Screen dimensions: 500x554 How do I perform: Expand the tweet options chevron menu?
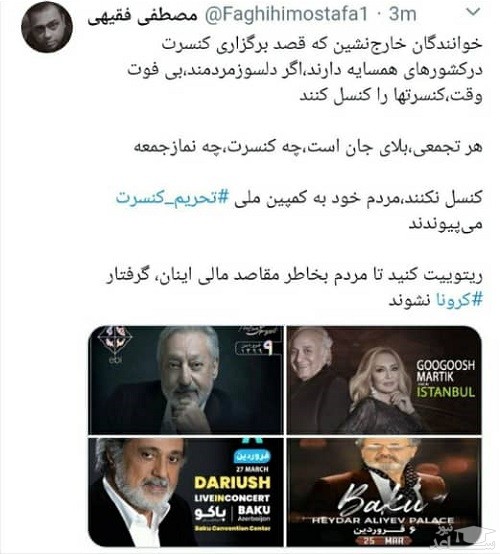pos(472,12)
